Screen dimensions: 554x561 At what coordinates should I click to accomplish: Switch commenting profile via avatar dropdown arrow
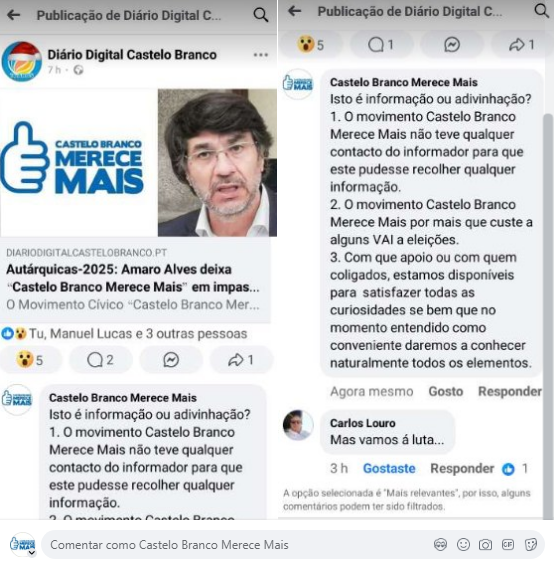(31, 553)
